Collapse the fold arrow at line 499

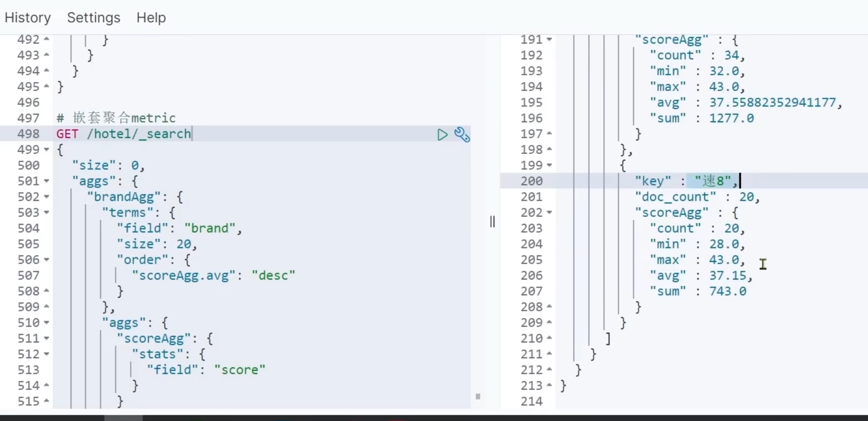click(x=47, y=149)
